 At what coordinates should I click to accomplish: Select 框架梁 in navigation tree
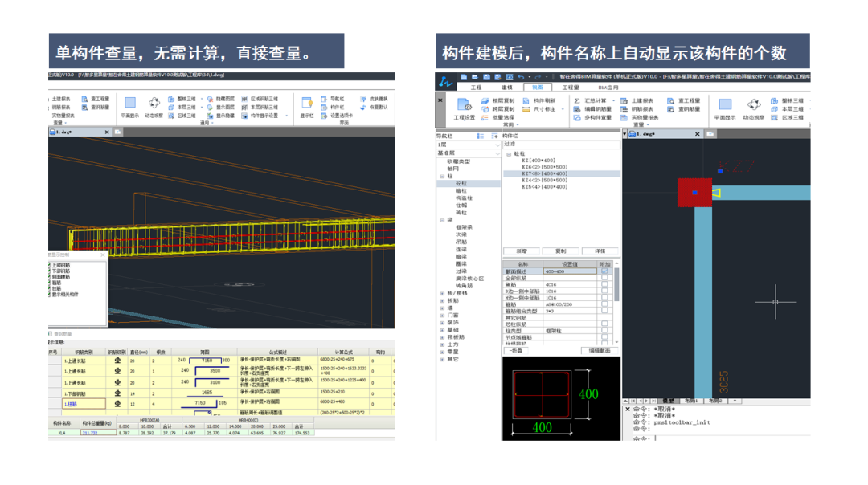pos(464,227)
